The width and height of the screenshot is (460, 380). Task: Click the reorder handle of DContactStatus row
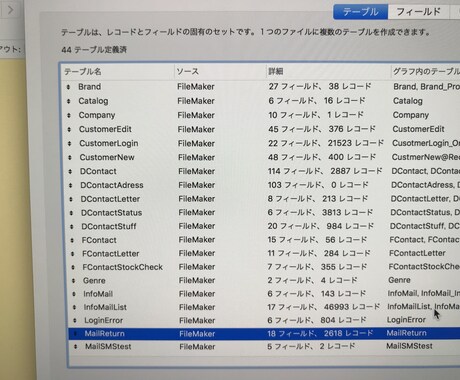pyautogui.click(x=71, y=213)
